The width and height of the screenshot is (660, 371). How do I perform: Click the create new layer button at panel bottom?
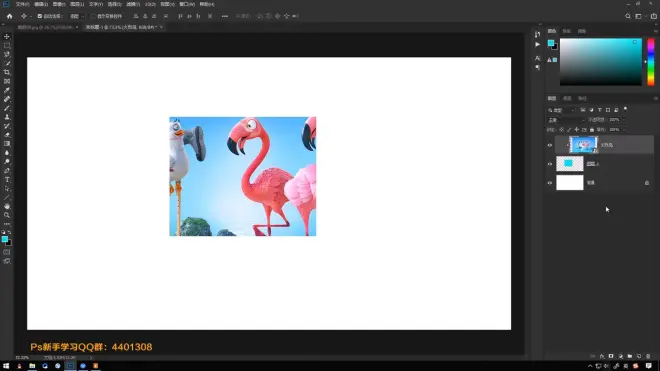coord(639,356)
